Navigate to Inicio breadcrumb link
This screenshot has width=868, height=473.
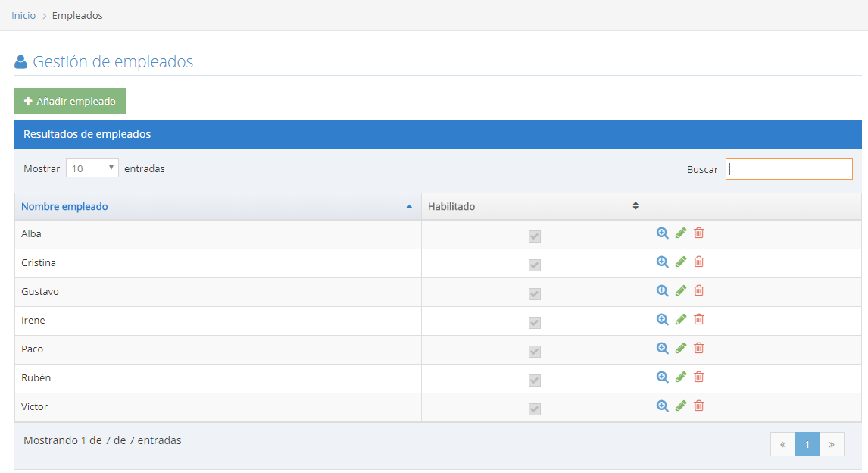(23, 15)
